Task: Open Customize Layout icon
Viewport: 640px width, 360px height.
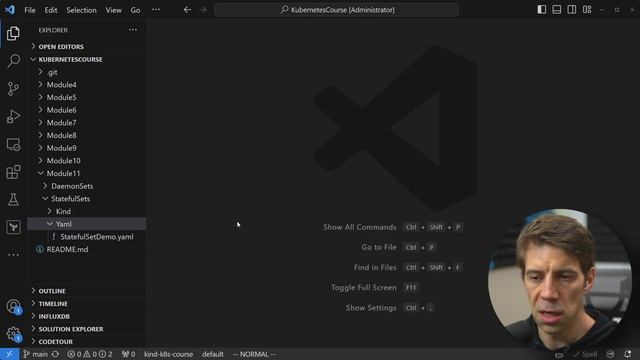Action: click(x=587, y=9)
